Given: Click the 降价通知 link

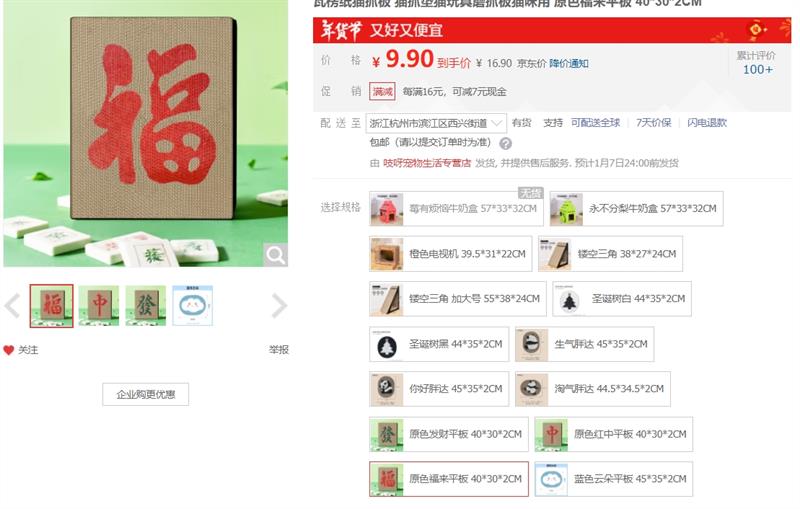Looking at the screenshot, I should click(569, 63).
